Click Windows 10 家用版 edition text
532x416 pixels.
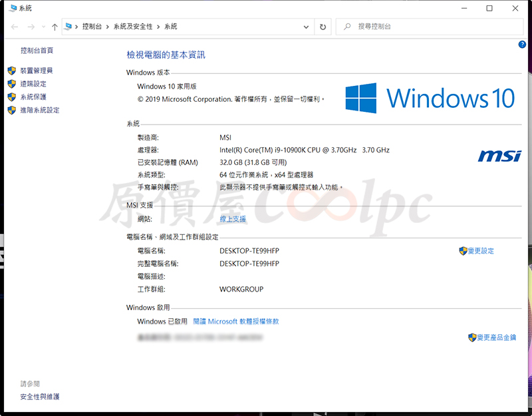coord(167,87)
